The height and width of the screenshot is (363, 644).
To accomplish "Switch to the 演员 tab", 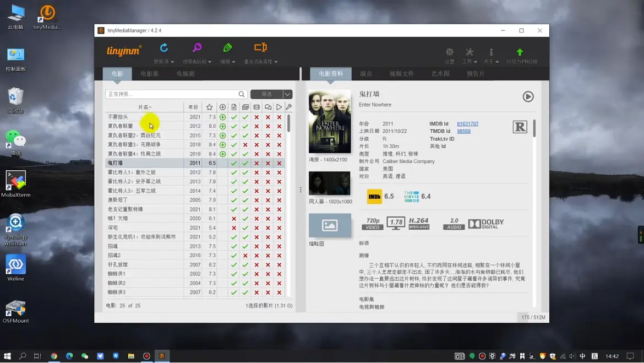I will click(366, 74).
